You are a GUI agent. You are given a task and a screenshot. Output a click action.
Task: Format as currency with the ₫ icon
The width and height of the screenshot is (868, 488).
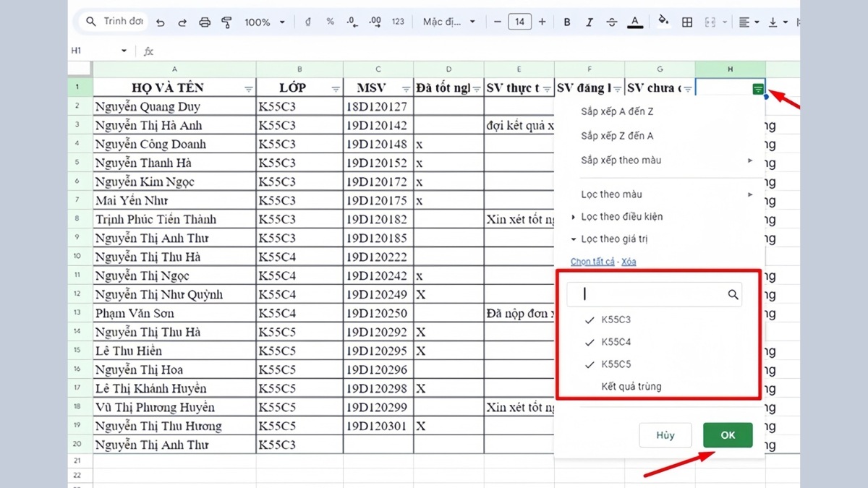tap(308, 22)
